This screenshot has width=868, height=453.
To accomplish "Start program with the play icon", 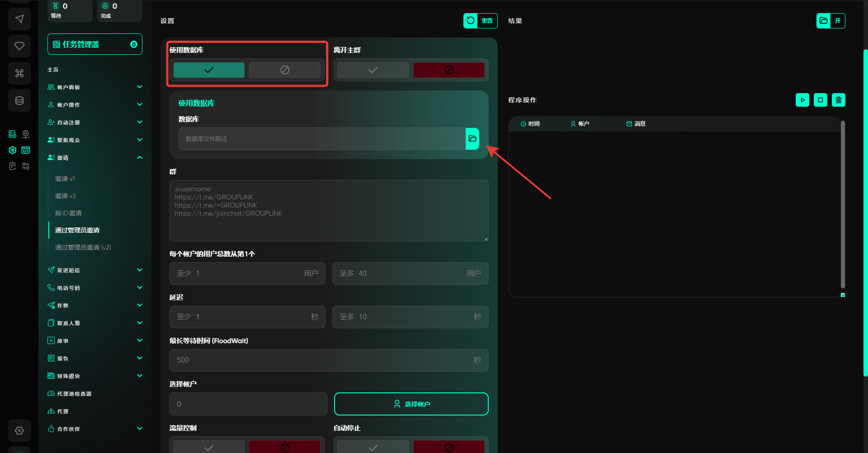I will tap(802, 100).
